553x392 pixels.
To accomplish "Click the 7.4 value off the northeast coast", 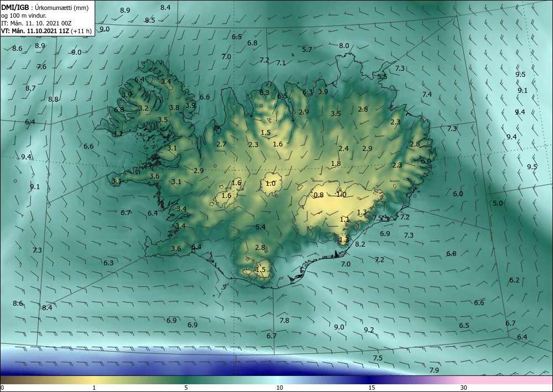I will (x=427, y=94).
